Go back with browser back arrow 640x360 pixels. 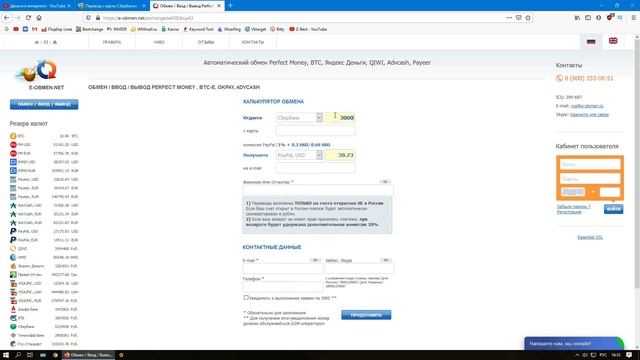[7, 18]
